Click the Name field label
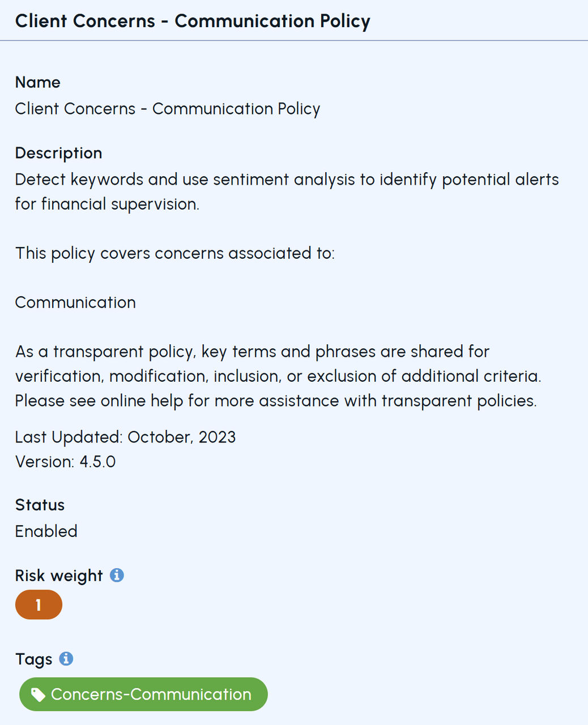Screen dimensions: 588x725 [x=37, y=82]
